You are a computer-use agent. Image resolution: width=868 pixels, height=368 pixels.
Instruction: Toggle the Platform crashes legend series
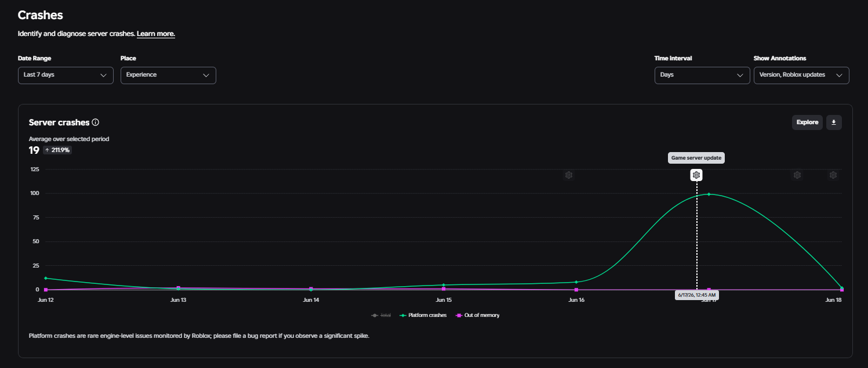pyautogui.click(x=423, y=315)
